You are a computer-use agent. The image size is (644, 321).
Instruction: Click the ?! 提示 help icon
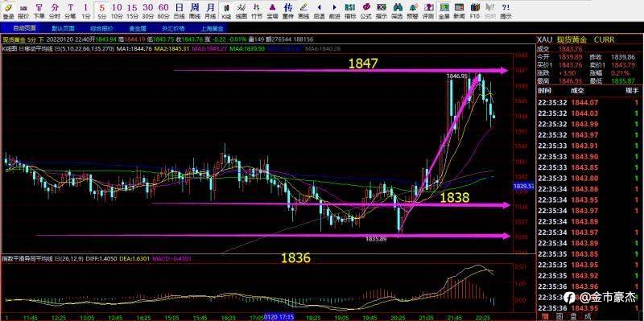coord(506,10)
